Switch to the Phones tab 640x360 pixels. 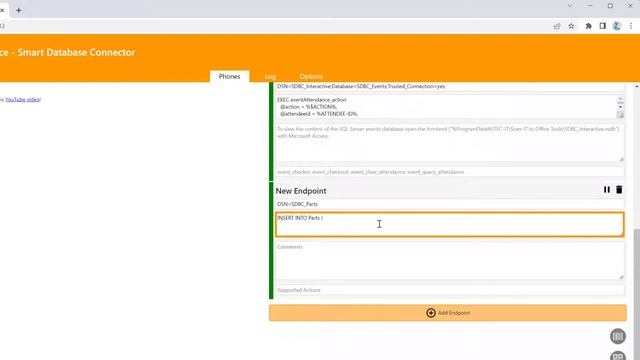pyautogui.click(x=229, y=76)
